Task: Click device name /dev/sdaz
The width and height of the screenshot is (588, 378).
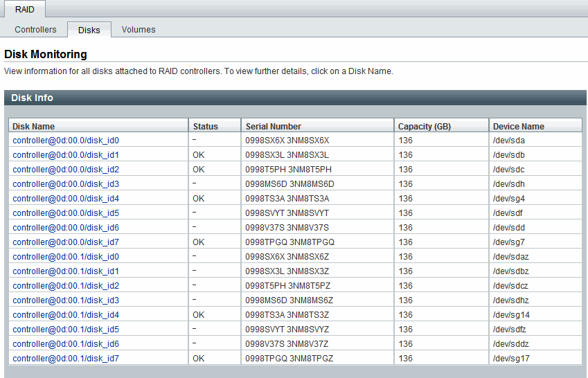Action: [510, 257]
